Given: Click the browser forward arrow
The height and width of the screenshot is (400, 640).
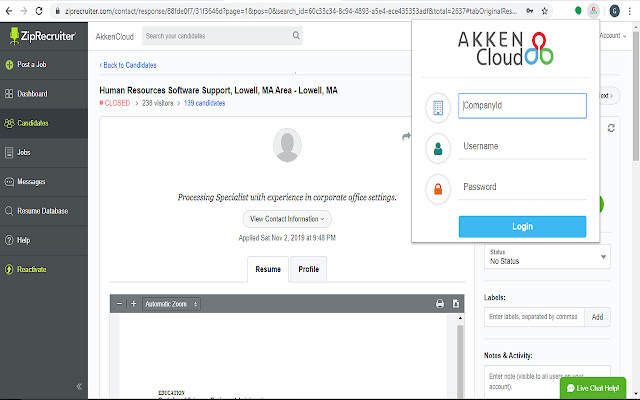Looking at the screenshot, I should pos(24,11).
